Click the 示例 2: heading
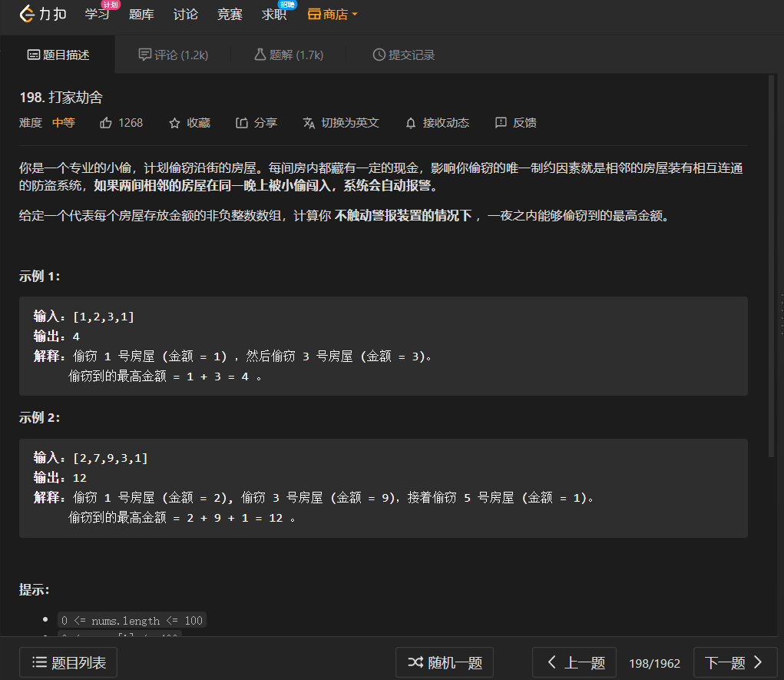This screenshot has height=680, width=784. point(39,418)
